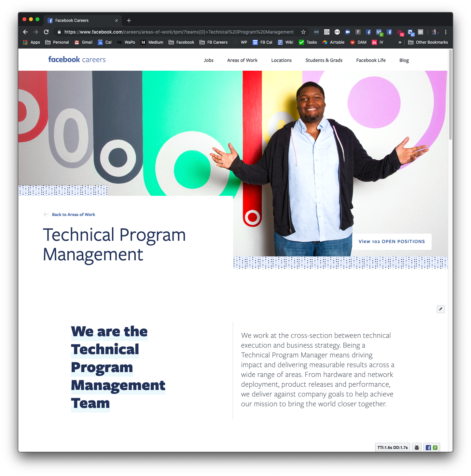Image resolution: width=471 pixels, height=476 pixels.
Task: Click the gray F extension icon
Action: (x=358, y=32)
